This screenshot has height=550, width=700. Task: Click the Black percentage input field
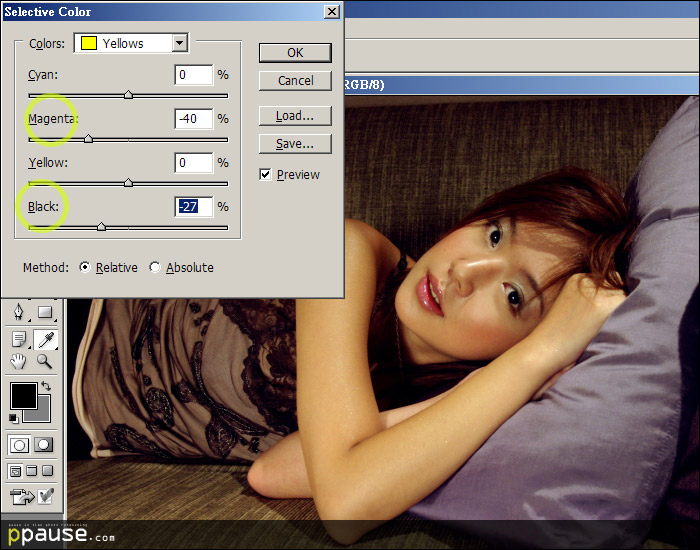click(x=193, y=206)
